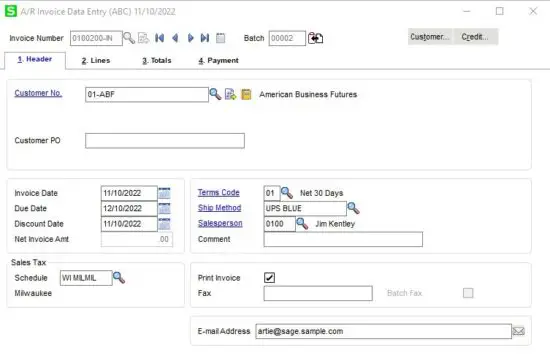Follow the Ship Method link

point(219,208)
